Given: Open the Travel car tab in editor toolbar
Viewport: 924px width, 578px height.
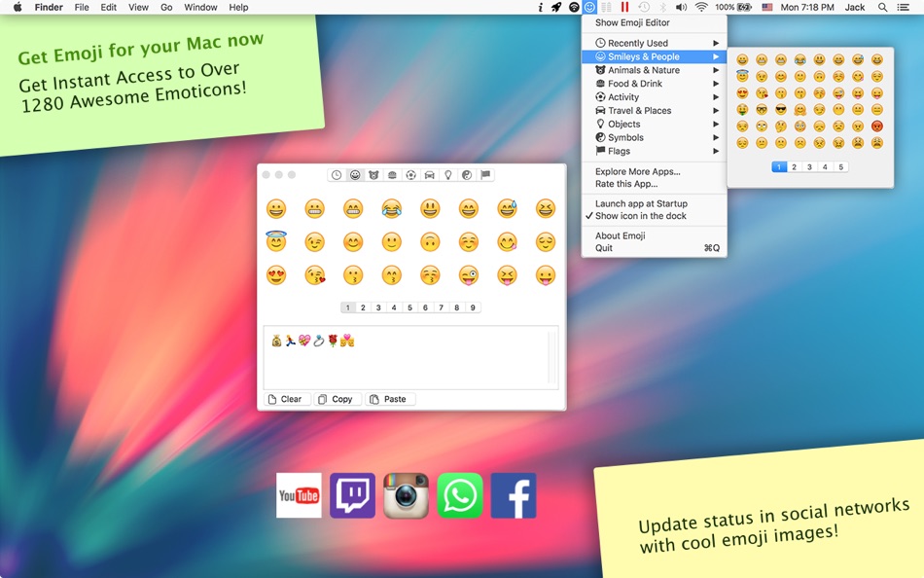Looking at the screenshot, I should click(x=430, y=175).
